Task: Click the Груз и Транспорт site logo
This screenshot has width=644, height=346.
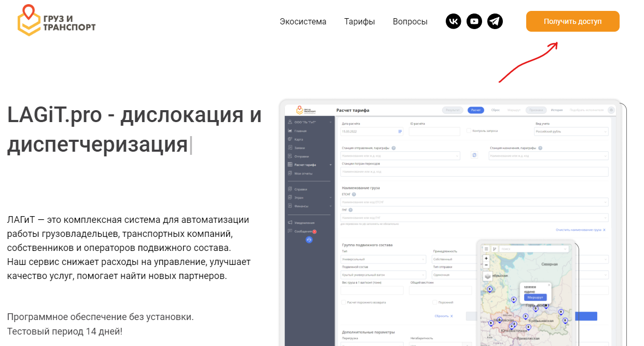Action: point(56,20)
